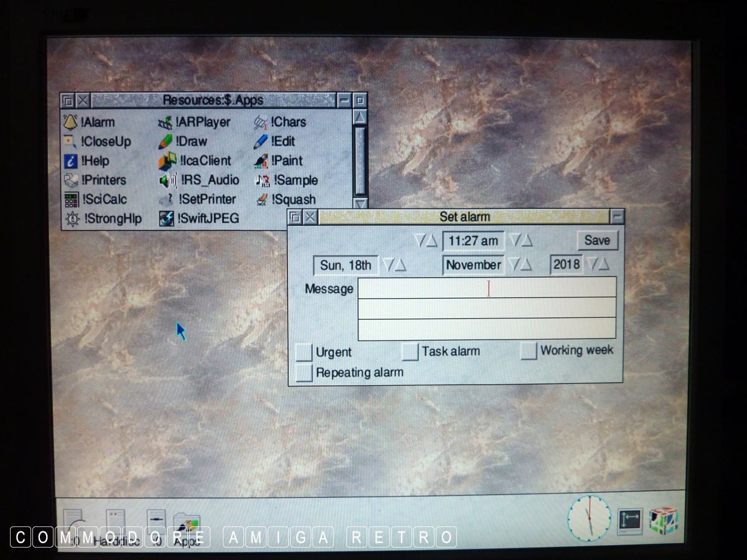Tick the Repeating alarm checkbox
Viewport: 747px width, 560px height.
click(x=304, y=373)
